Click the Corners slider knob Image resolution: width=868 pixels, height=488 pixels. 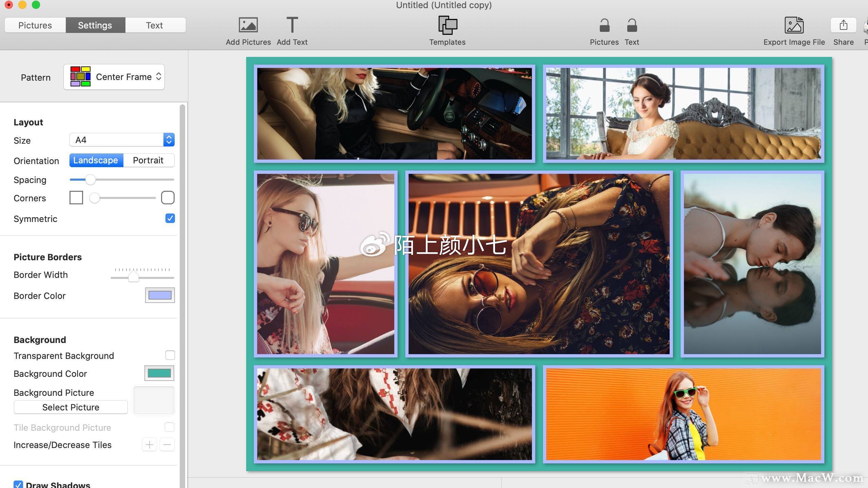coord(95,198)
